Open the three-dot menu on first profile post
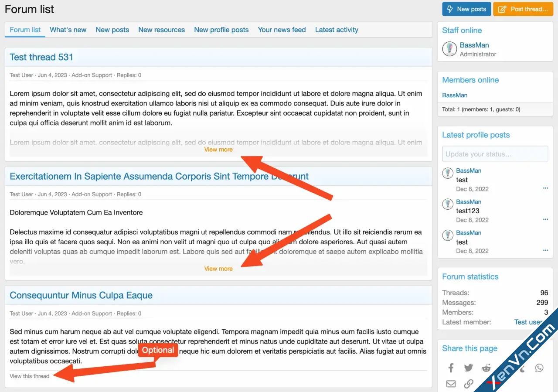 pyautogui.click(x=545, y=188)
